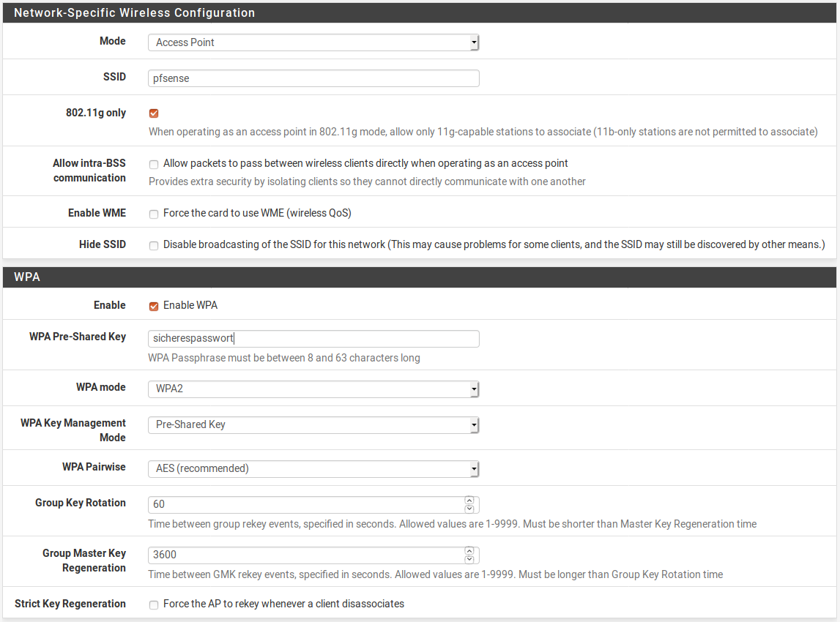Click the WPA section header bar

point(420,277)
